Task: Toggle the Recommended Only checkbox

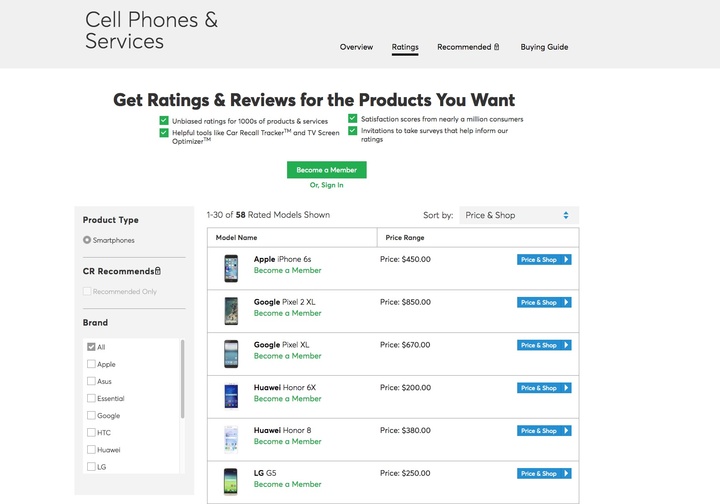Action: (87, 291)
